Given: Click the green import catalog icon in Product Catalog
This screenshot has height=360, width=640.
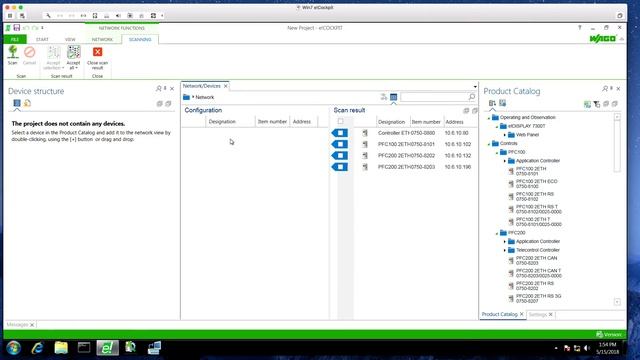Looking at the screenshot, I should click(x=587, y=104).
